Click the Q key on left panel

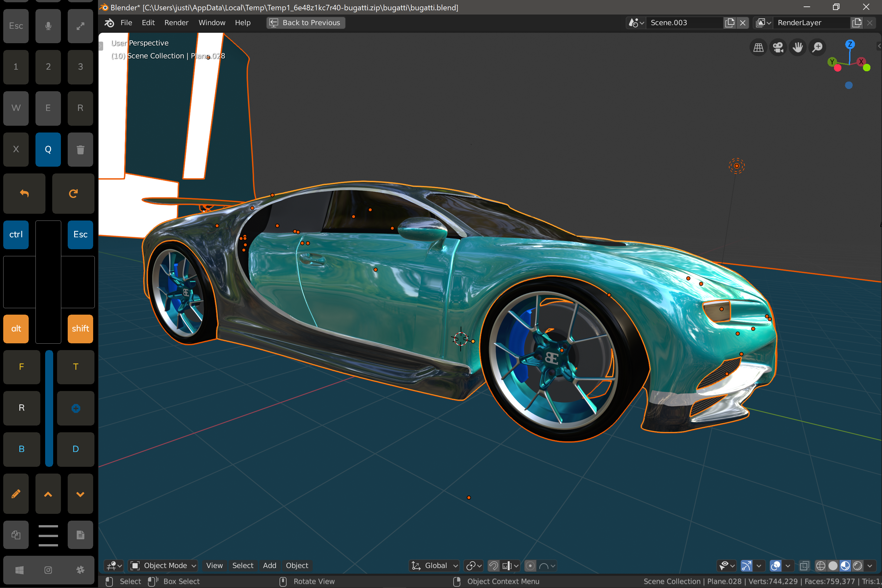[x=48, y=149]
